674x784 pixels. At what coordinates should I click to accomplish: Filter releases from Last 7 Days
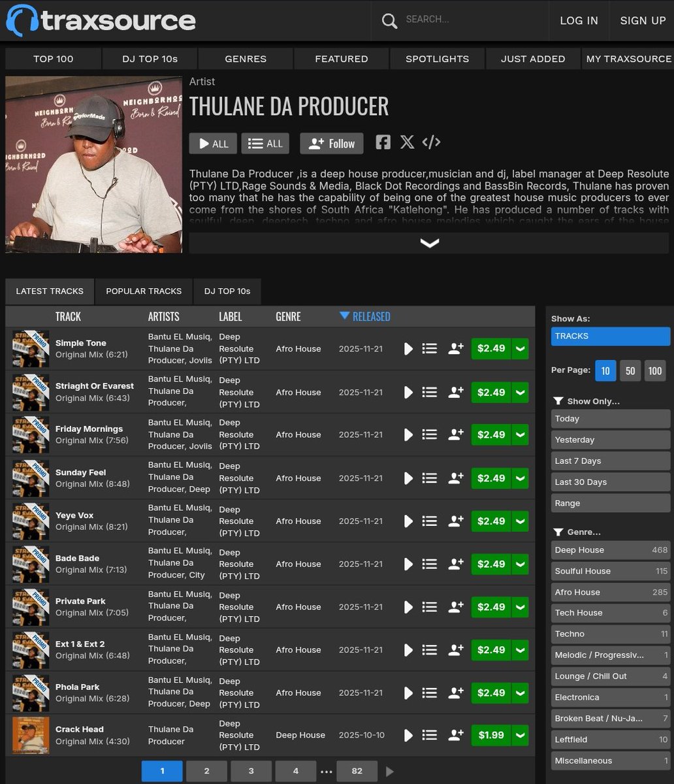pyautogui.click(x=611, y=461)
